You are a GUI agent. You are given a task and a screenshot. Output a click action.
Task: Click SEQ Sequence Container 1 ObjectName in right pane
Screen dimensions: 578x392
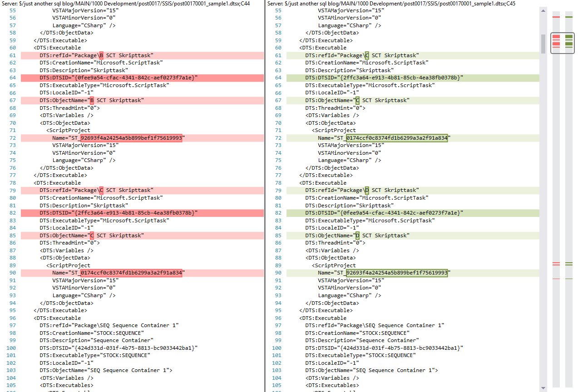[371, 370]
